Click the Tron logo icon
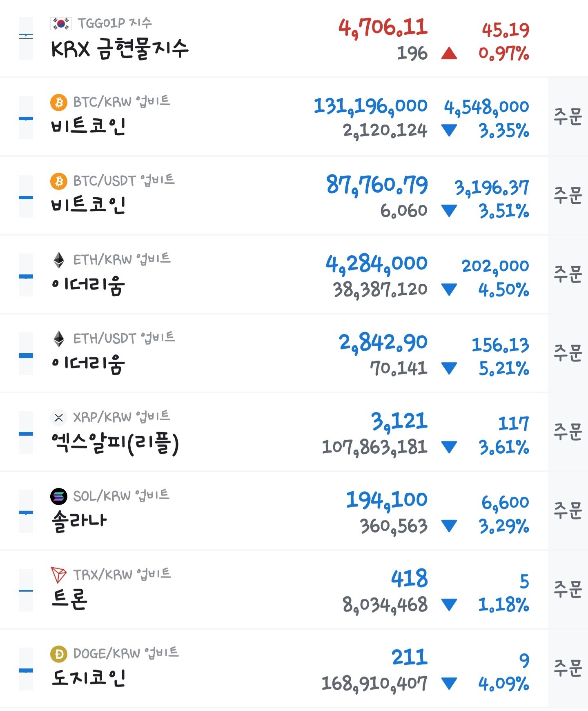 tap(59, 575)
